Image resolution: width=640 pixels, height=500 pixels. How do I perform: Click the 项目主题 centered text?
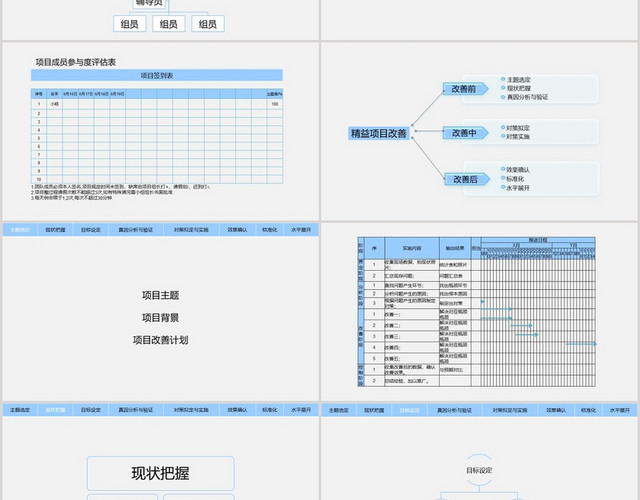[160, 295]
